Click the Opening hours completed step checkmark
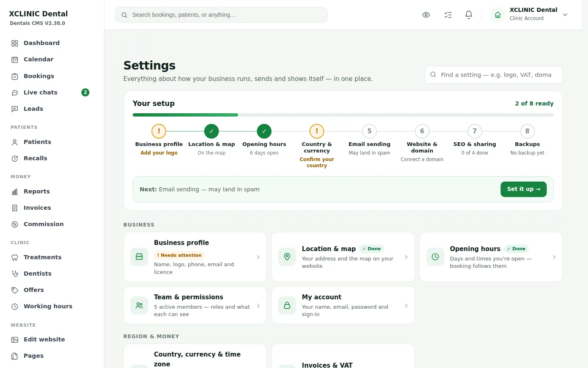Screen dimensions: 588x368 pyautogui.click(x=264, y=131)
